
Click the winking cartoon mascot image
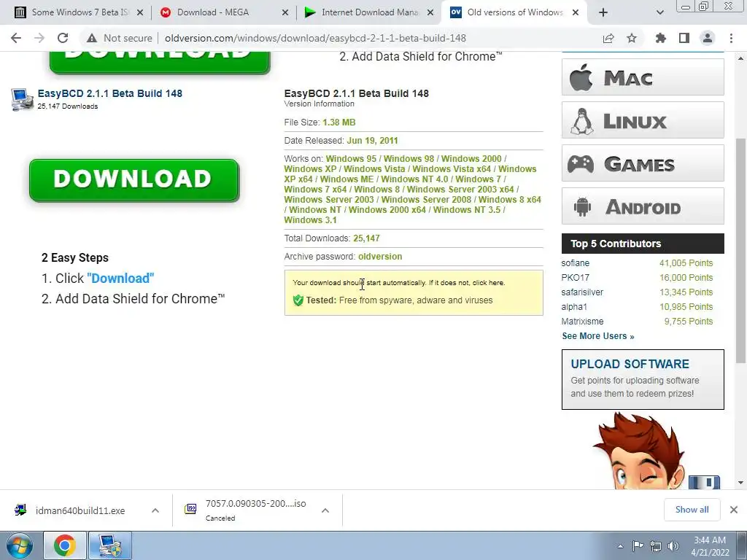click(640, 451)
